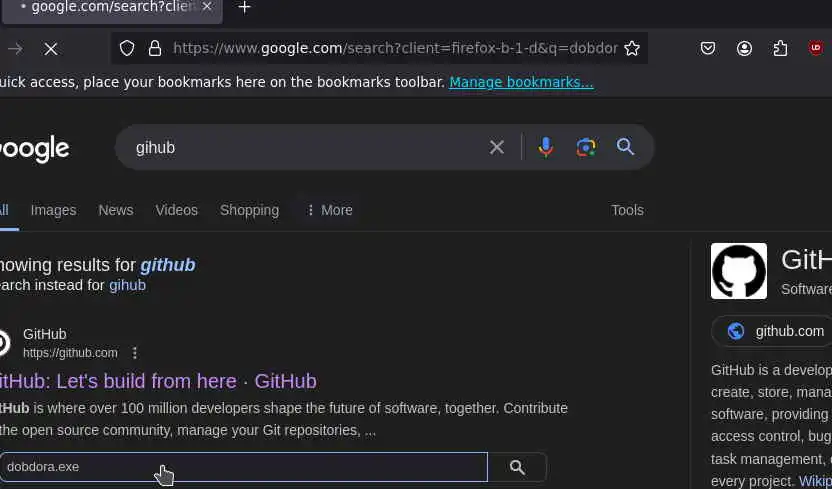Submit search with Google magnifier icon
Image resolution: width=832 pixels, height=489 pixels.
pos(625,146)
